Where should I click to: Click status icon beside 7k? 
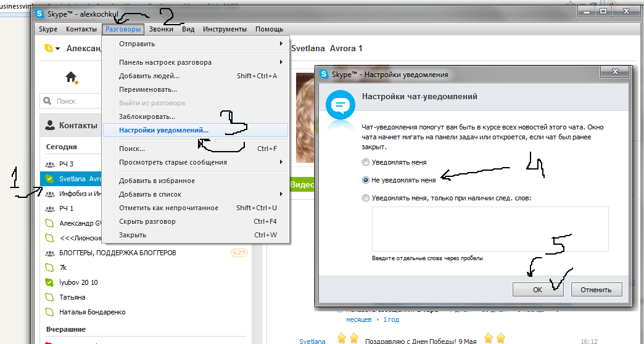coord(49,268)
